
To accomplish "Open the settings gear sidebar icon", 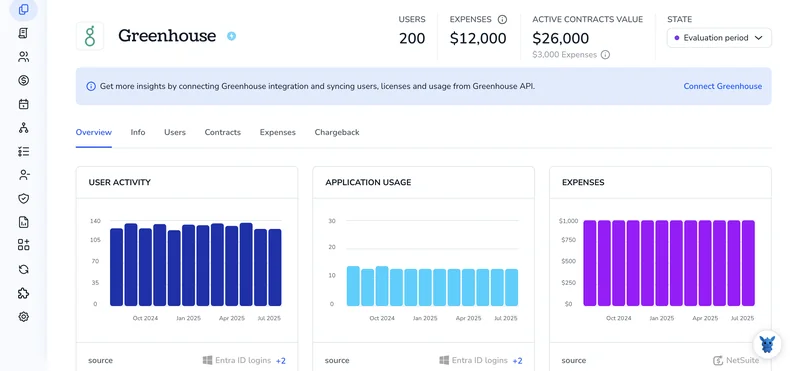I will (23, 317).
